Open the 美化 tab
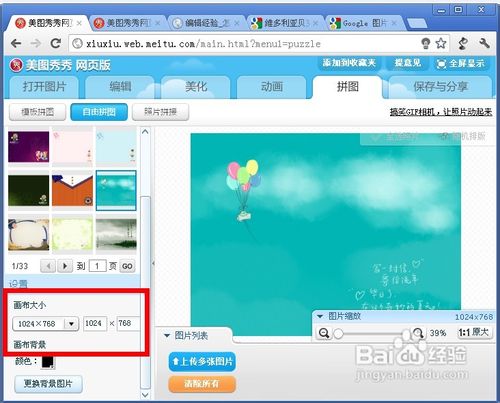The height and width of the screenshot is (403, 500). [x=196, y=87]
